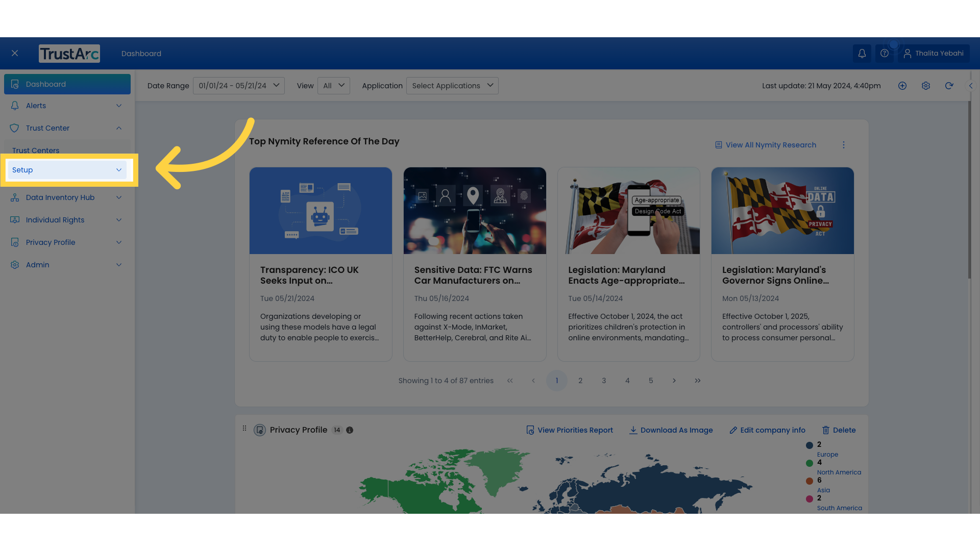Open the View All dropdown
Image resolution: width=980 pixels, height=551 pixels.
coord(334,86)
